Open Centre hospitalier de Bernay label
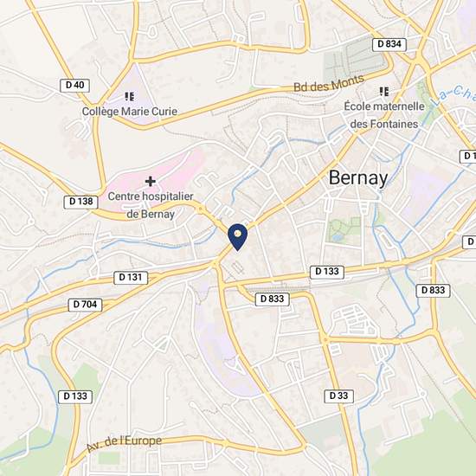Image resolution: width=476 pixels, height=476 pixels. tap(151, 205)
